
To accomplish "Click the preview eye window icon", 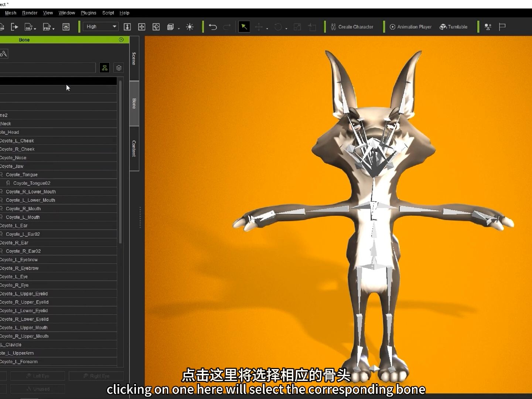I will pos(66,27).
